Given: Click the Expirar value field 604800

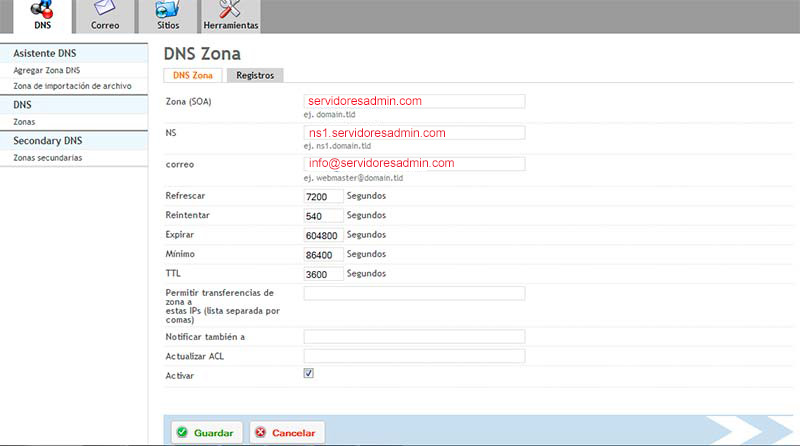Looking at the screenshot, I should click(323, 235).
